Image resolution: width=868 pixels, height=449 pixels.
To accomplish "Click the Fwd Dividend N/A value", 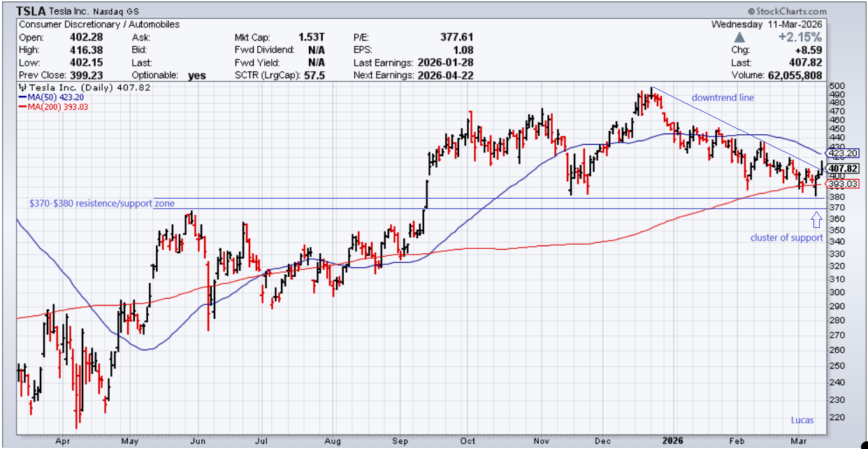I will [x=316, y=50].
